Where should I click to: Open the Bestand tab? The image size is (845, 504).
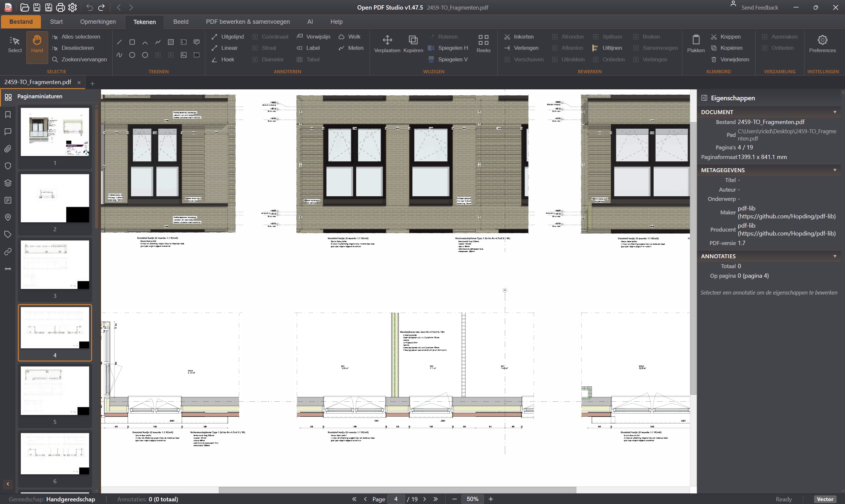click(21, 22)
